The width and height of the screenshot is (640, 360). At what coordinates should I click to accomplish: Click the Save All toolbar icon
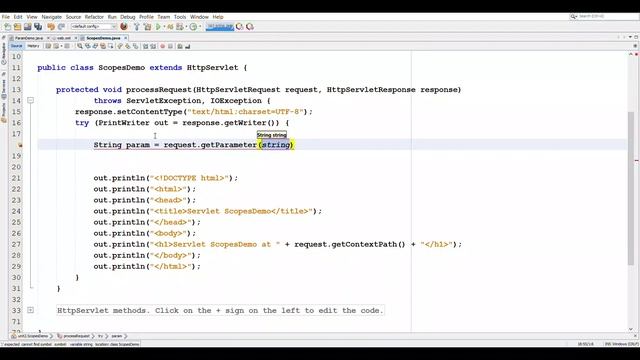click(38, 27)
